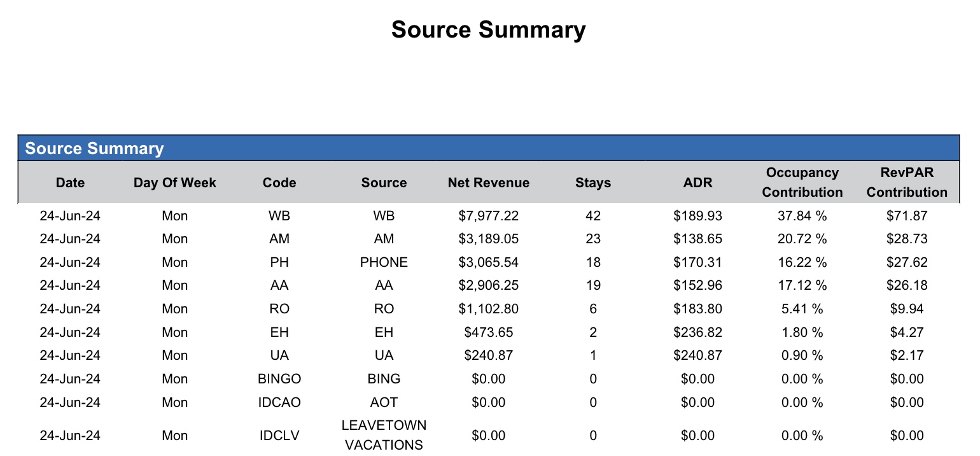
Task: Click the IDCLV code cell
Action: point(279,436)
